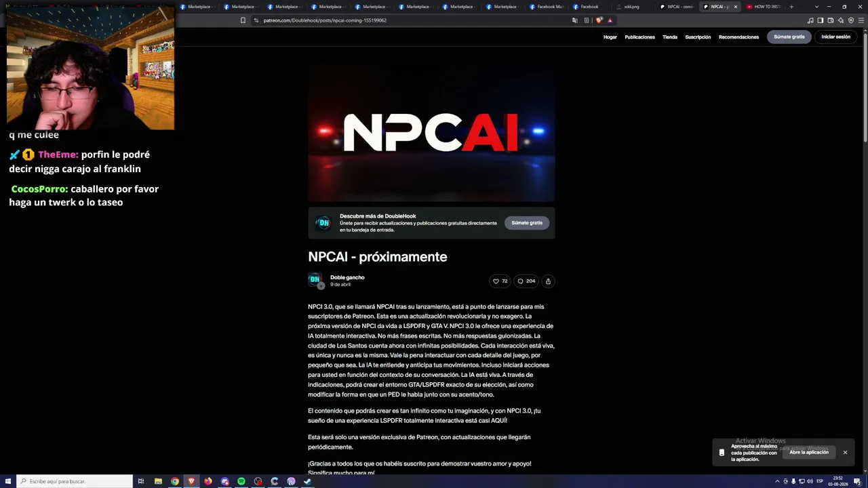Click the Brave browser taskbar icon
The width and height of the screenshot is (868, 488).
(191, 481)
